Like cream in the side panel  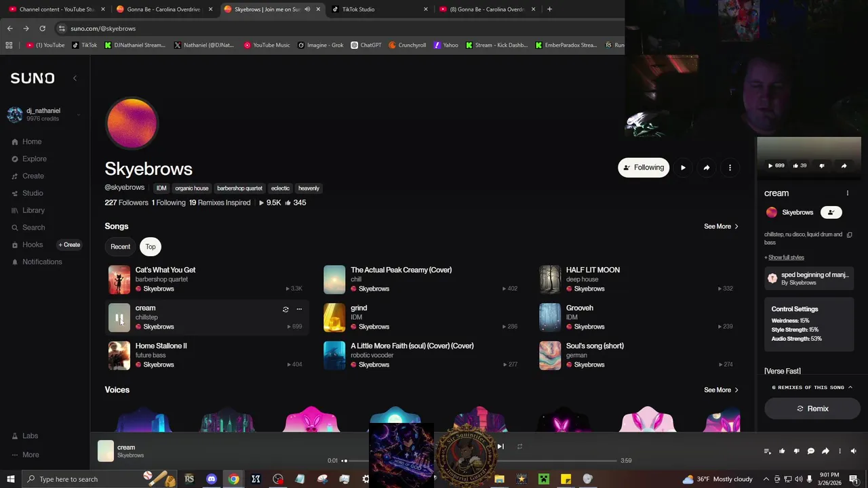click(800, 165)
